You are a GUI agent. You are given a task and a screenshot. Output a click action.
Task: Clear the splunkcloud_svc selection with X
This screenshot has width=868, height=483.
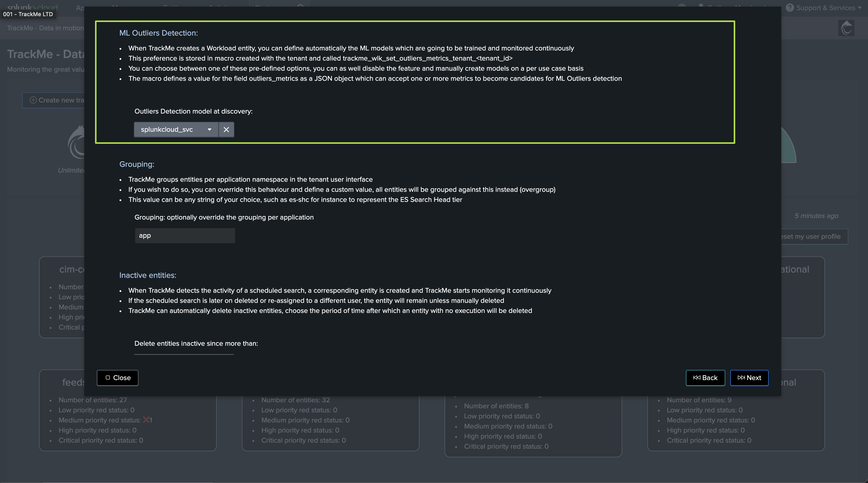[226, 129]
